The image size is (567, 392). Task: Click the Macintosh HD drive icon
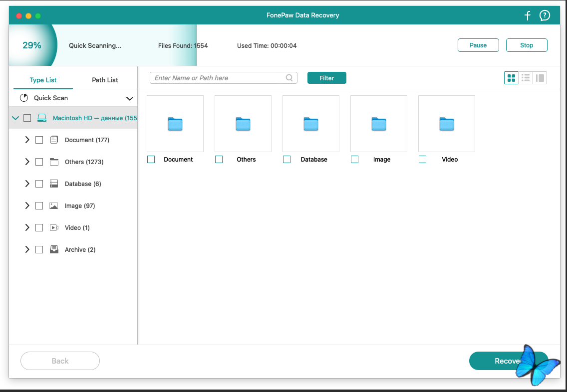[x=42, y=118]
